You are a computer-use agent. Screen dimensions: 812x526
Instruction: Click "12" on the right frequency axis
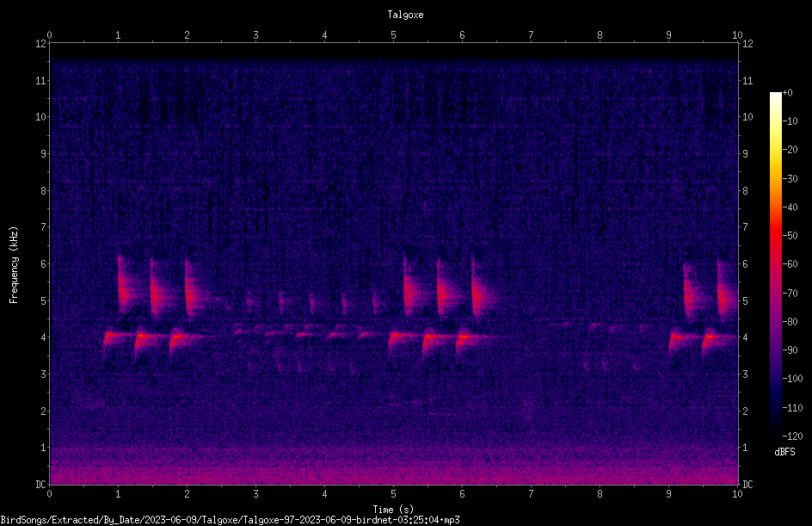pos(747,44)
